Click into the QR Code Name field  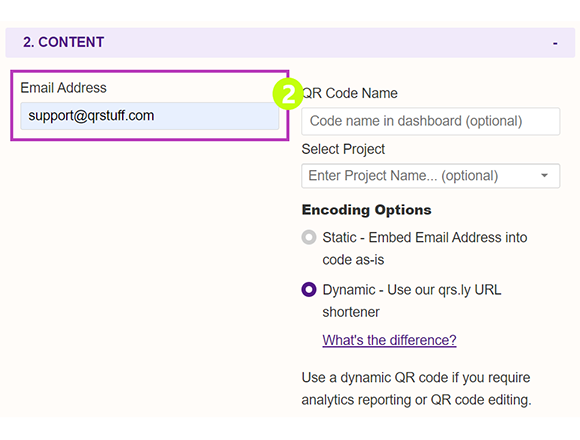431,121
